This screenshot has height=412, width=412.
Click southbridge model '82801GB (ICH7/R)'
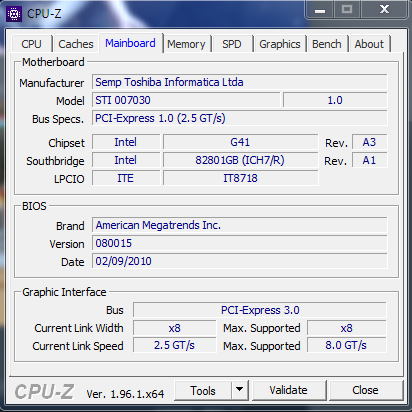(240, 160)
